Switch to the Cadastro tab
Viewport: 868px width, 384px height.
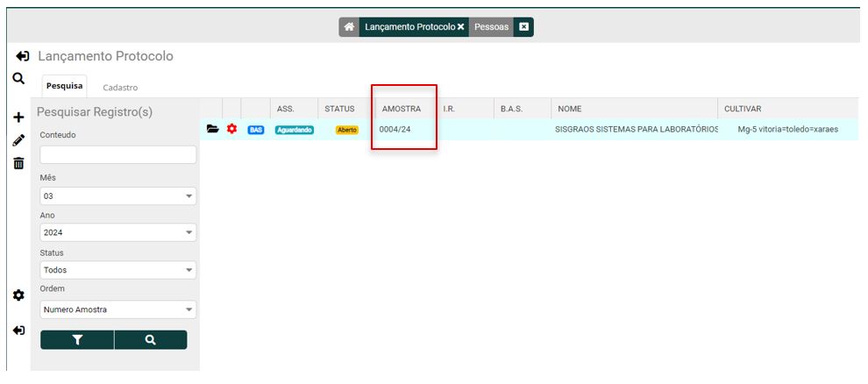(x=120, y=88)
